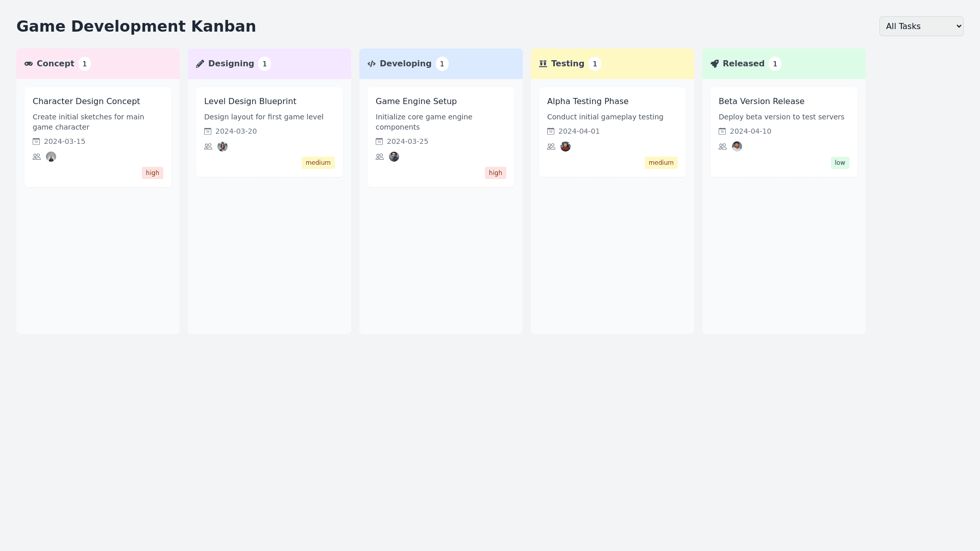
Task: Click the high priority tag on Game Engine Setup
Action: [x=495, y=173]
